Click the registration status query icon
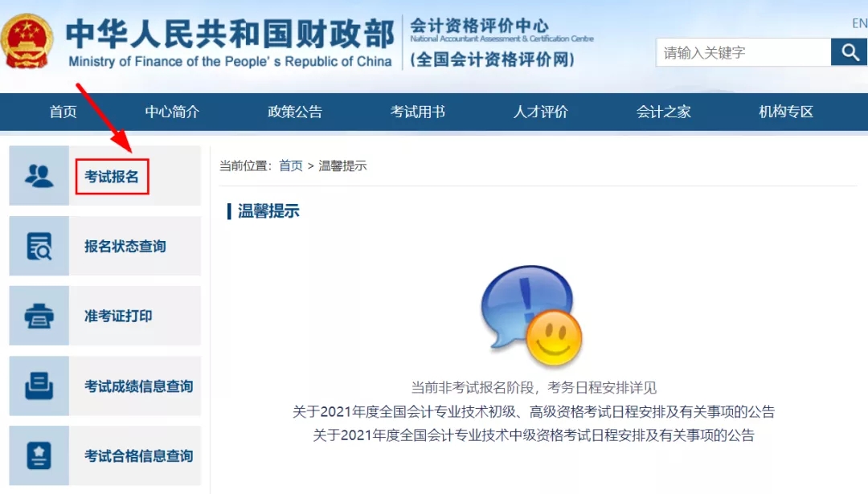 [x=39, y=246]
